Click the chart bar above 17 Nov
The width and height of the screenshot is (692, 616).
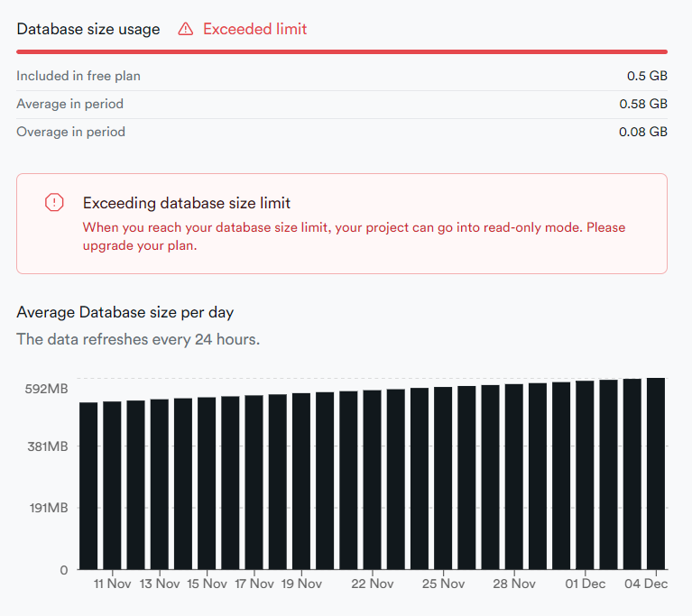[x=254, y=483]
